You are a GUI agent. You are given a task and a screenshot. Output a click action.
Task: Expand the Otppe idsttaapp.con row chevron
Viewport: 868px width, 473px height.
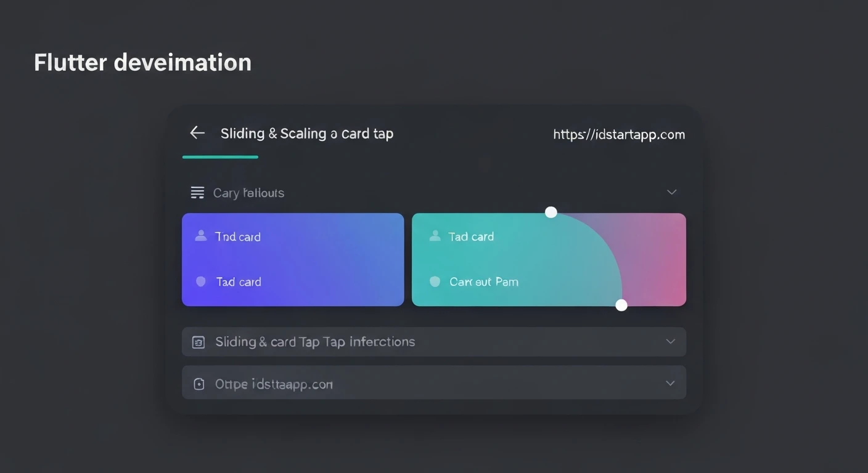tap(670, 384)
